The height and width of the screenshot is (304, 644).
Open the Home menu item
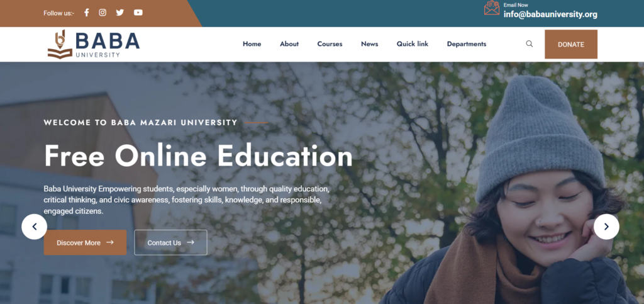pos(252,44)
